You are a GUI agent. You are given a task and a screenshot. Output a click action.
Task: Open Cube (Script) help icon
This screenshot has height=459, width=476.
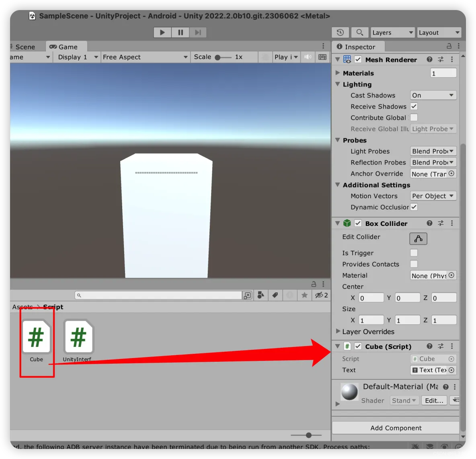429,346
